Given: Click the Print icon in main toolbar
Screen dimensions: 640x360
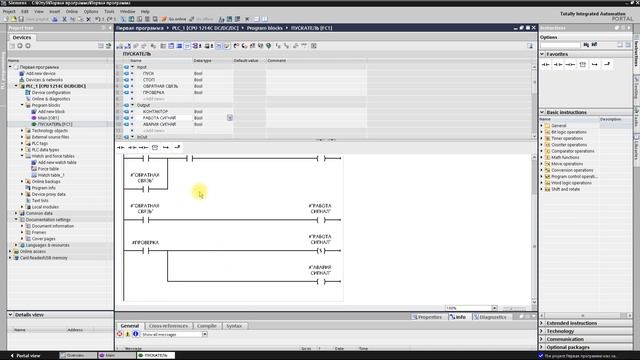Looking at the screenshot, I should (55, 19).
